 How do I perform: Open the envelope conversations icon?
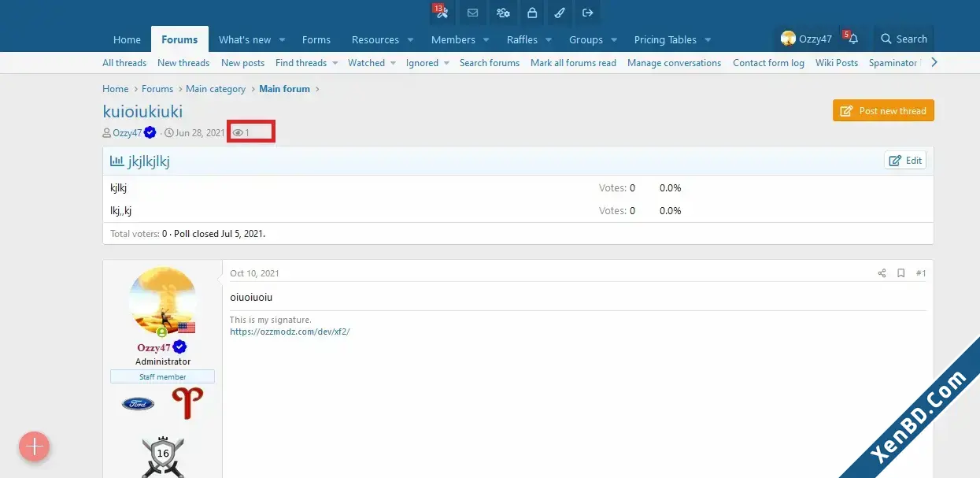[472, 13]
